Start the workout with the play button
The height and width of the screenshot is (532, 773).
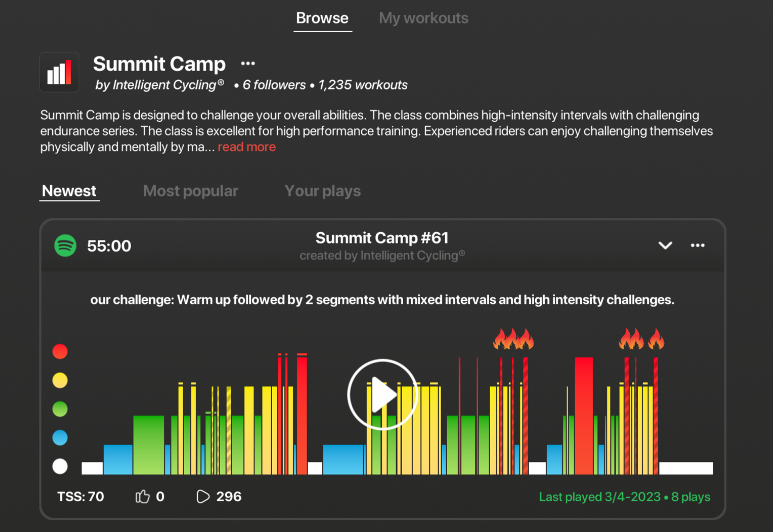point(383,394)
